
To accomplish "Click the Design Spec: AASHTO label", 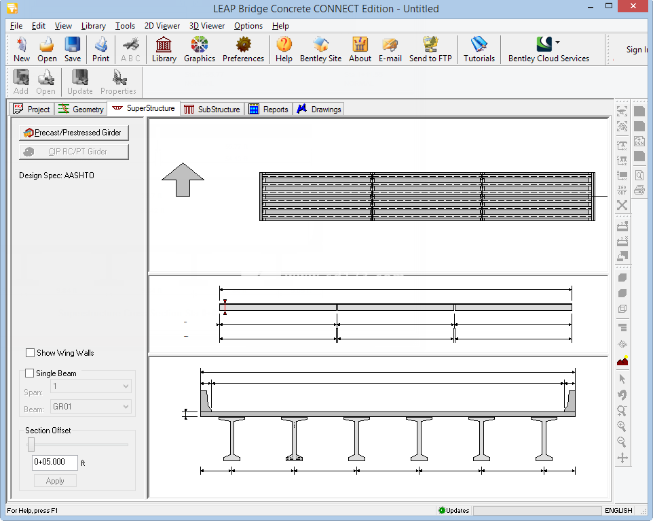I will pyautogui.click(x=56, y=175).
